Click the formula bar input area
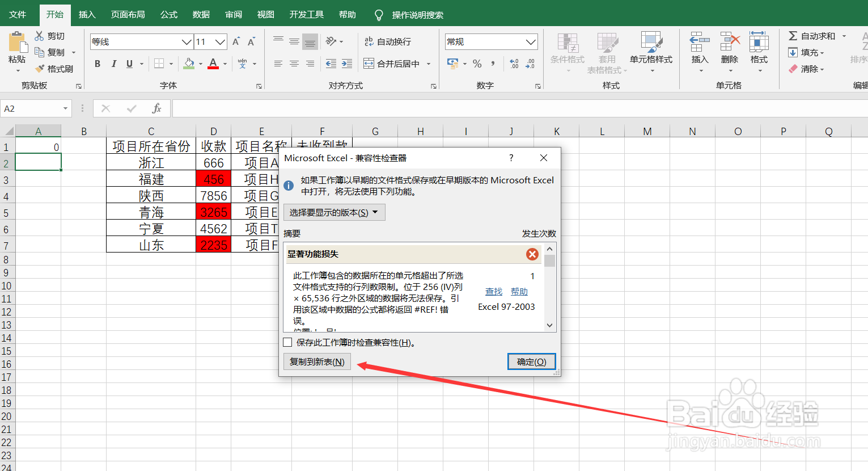This screenshot has width=868, height=471. pyautogui.click(x=520, y=108)
